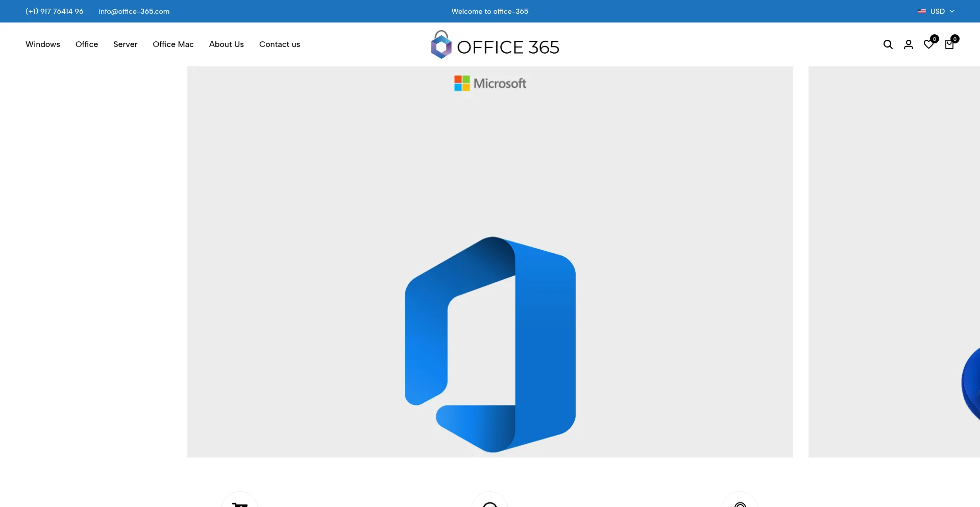980x507 pixels.
Task: Click the info@office-365.com email link
Action: click(x=134, y=11)
